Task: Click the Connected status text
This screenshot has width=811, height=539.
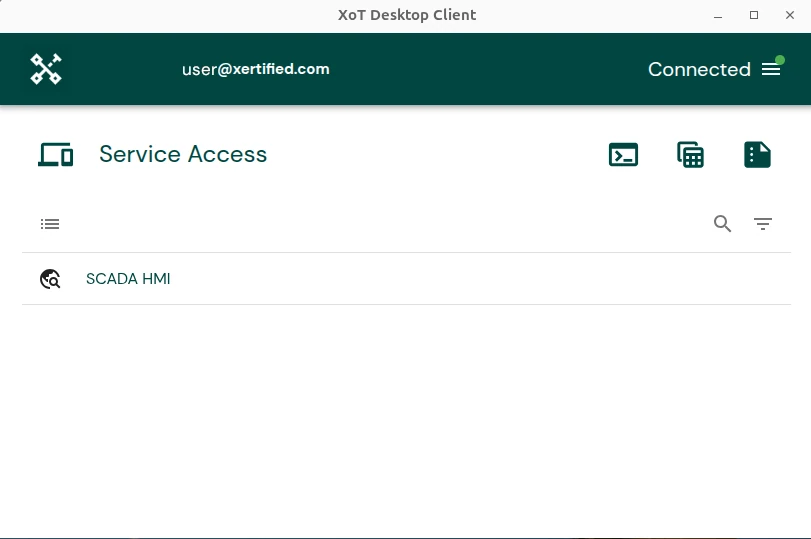Action: tap(699, 69)
